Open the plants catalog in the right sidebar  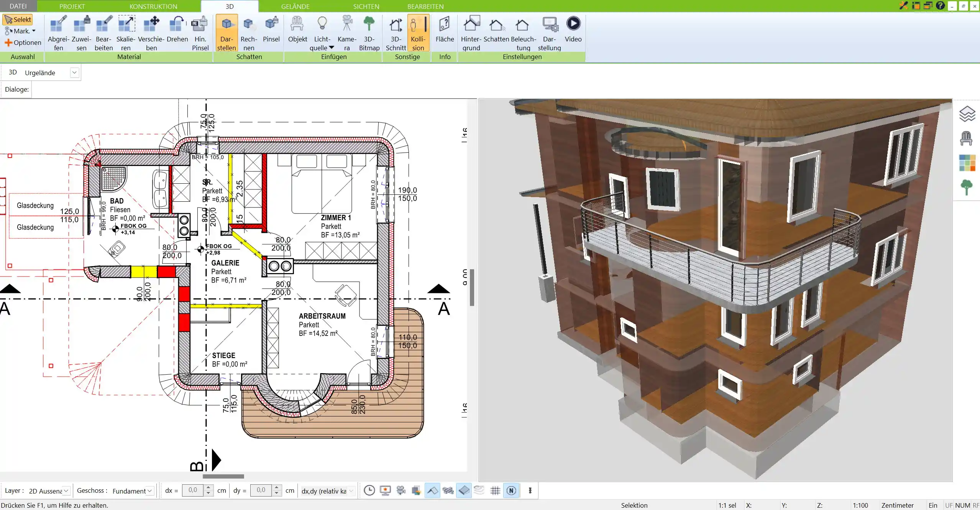point(967,187)
